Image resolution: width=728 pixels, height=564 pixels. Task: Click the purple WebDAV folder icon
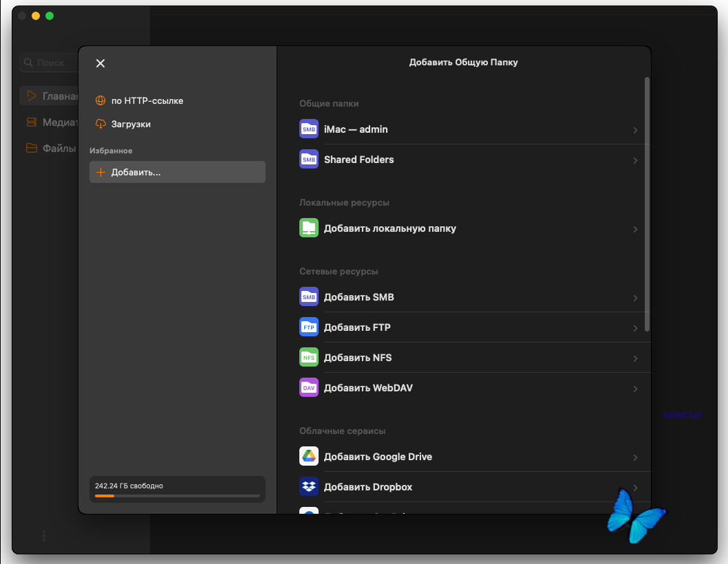tap(309, 388)
